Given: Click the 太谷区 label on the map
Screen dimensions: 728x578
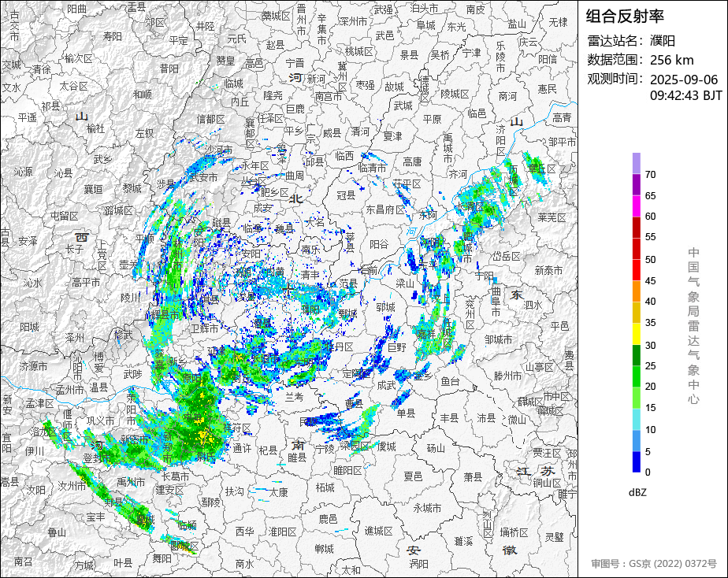Looking at the screenshot, I should pyautogui.click(x=74, y=87).
